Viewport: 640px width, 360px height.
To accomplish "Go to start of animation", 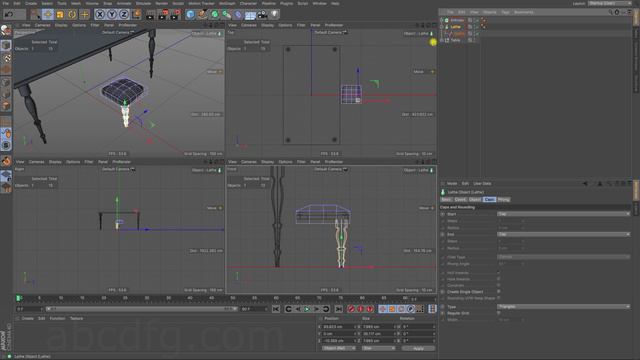I will tap(276, 309).
